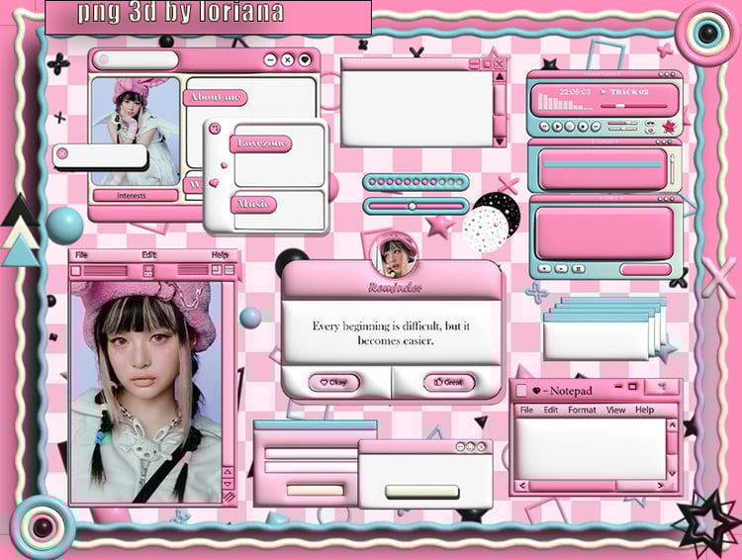This screenshot has height=560, width=742.
Task: Open Help menu in Notepad window
Action: tap(644, 410)
